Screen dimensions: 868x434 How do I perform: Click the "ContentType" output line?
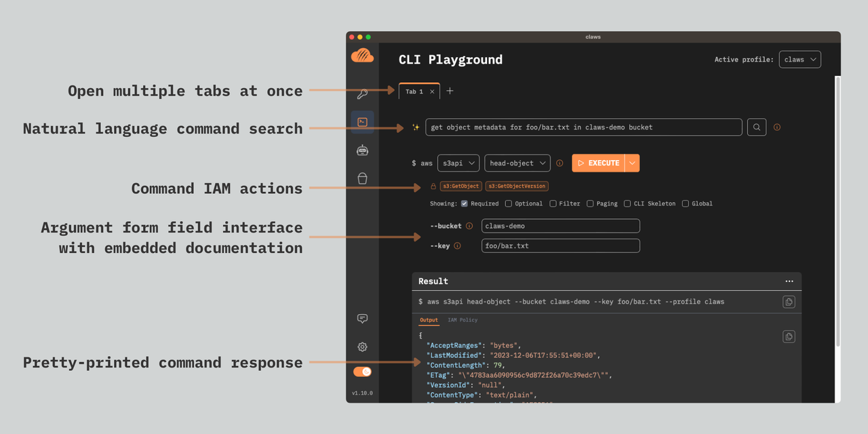point(481,395)
